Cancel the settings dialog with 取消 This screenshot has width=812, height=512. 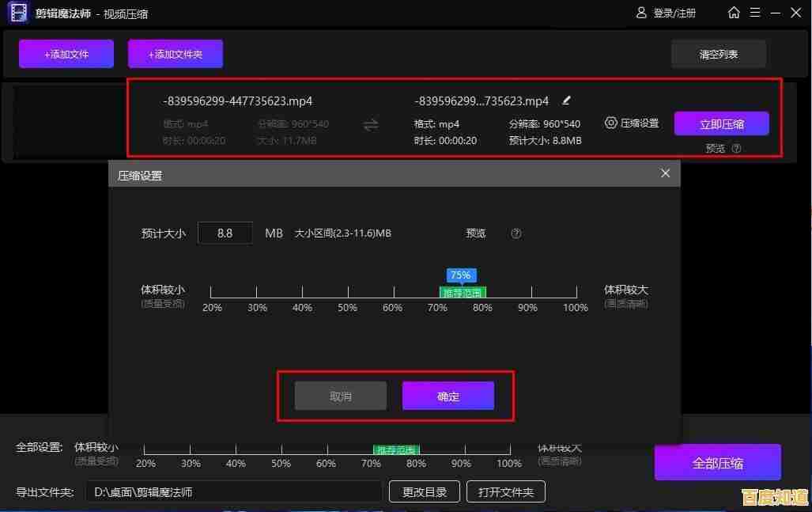click(340, 395)
